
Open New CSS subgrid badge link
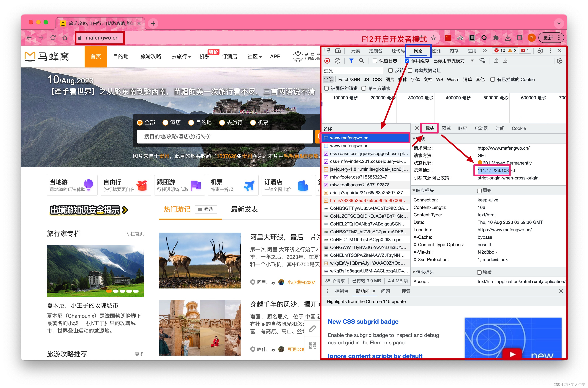point(363,321)
